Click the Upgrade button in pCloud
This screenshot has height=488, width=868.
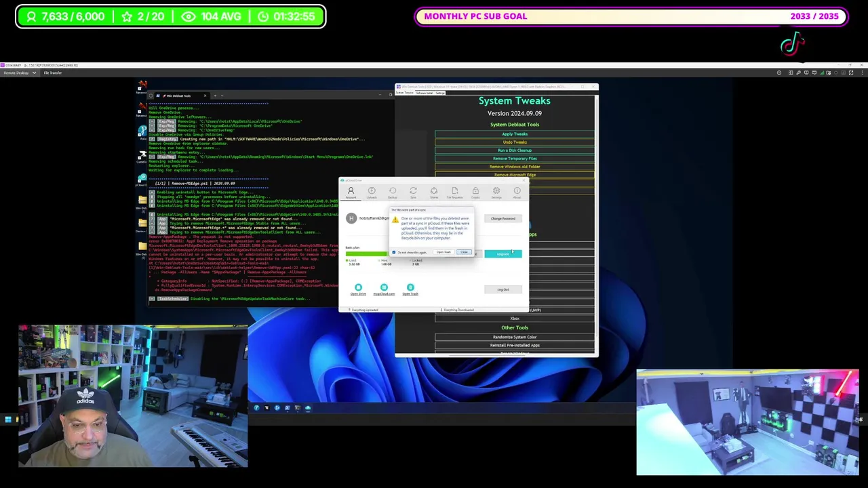[x=503, y=254]
